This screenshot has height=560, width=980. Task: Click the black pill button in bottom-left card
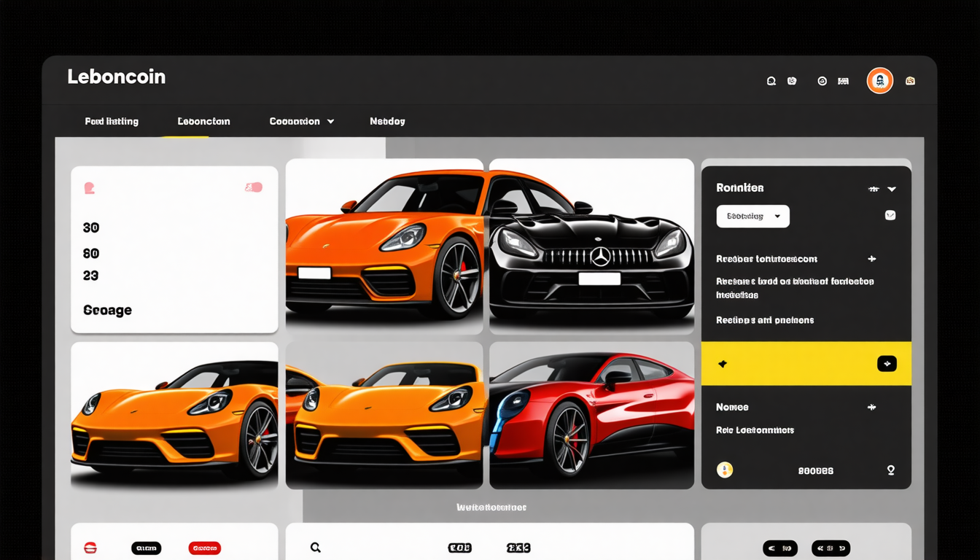pyautogui.click(x=147, y=548)
